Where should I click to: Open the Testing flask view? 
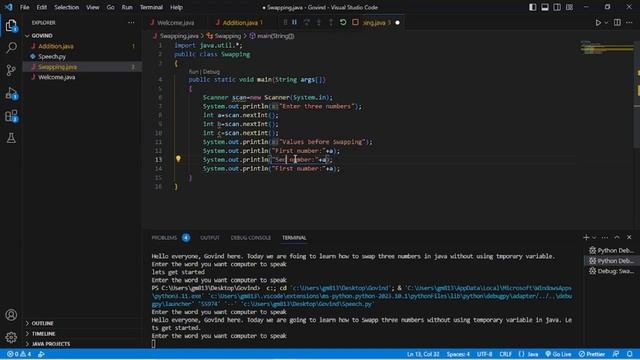pyautogui.click(x=11, y=138)
